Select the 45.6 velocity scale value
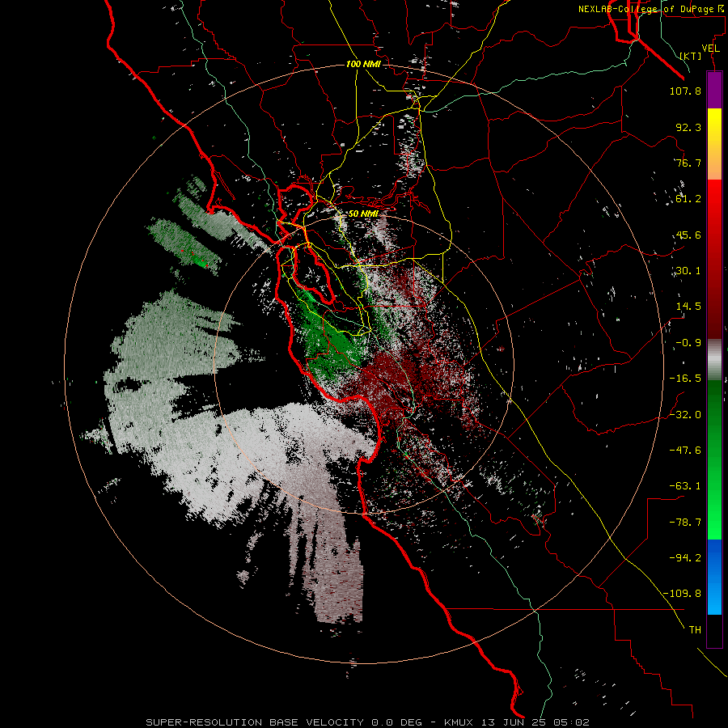This screenshot has height=728, width=728. pos(688,235)
